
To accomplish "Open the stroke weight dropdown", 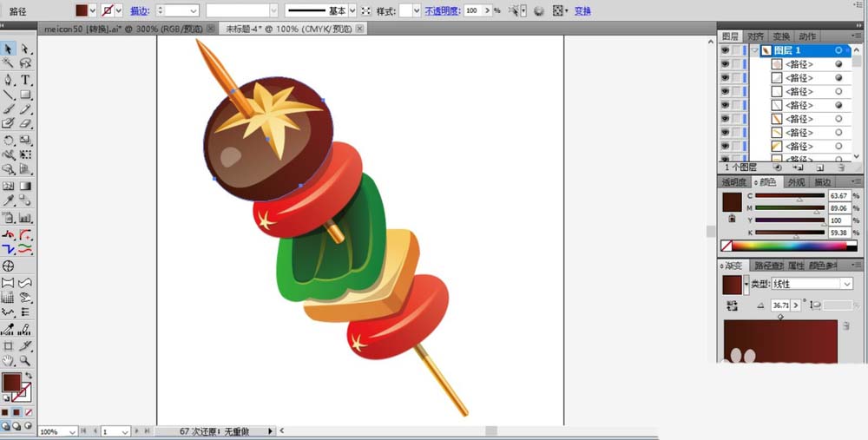I will (x=194, y=10).
